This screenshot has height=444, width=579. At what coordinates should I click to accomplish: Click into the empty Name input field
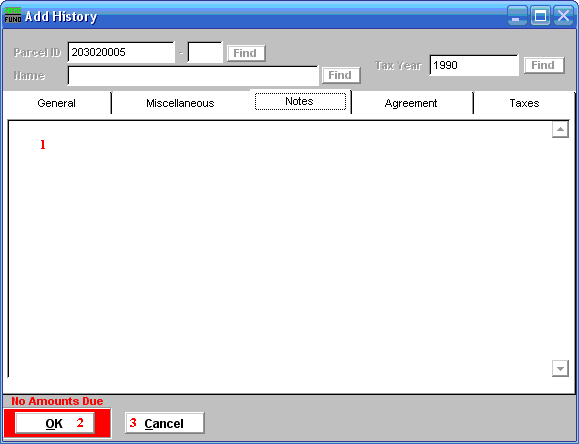click(193, 76)
